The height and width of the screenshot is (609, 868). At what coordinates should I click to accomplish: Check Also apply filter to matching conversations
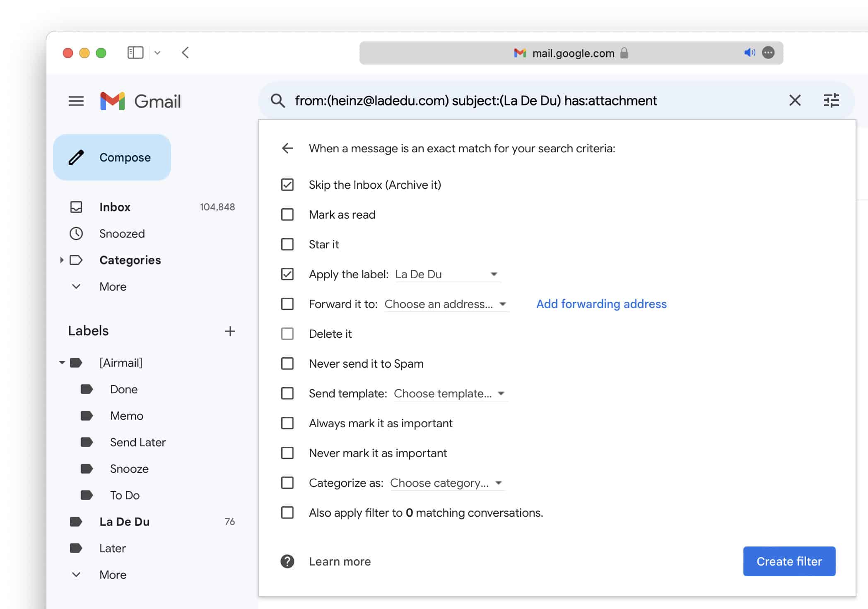pos(287,513)
